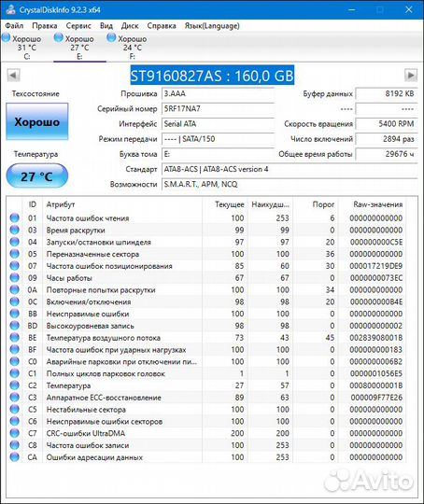Click status icon for Часы работы
The image size is (424, 504).
(15, 277)
